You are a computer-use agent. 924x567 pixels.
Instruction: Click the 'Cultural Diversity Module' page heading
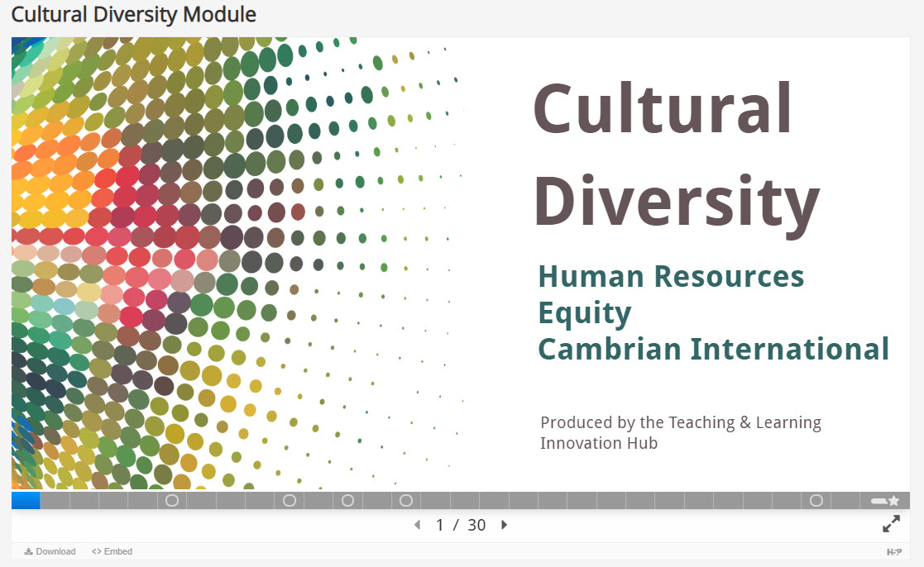[134, 14]
